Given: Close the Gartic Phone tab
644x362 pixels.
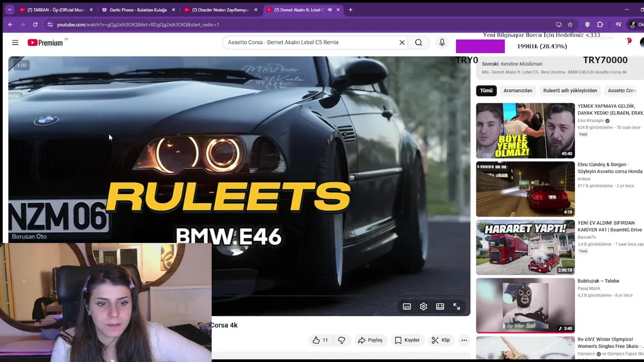Looking at the screenshot, I should click(x=174, y=10).
